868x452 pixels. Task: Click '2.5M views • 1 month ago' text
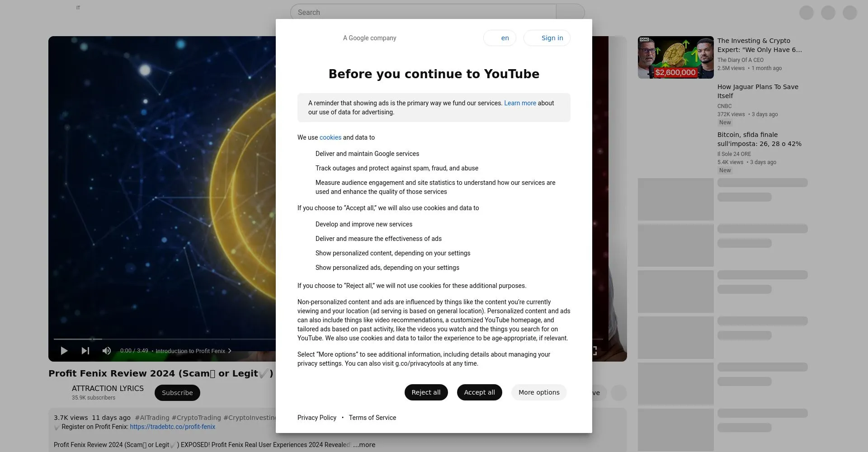pos(750,68)
